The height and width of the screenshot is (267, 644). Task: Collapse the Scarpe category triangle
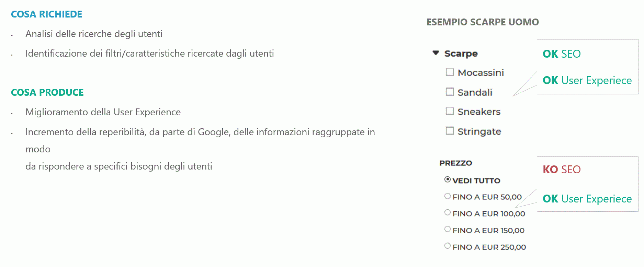click(436, 53)
